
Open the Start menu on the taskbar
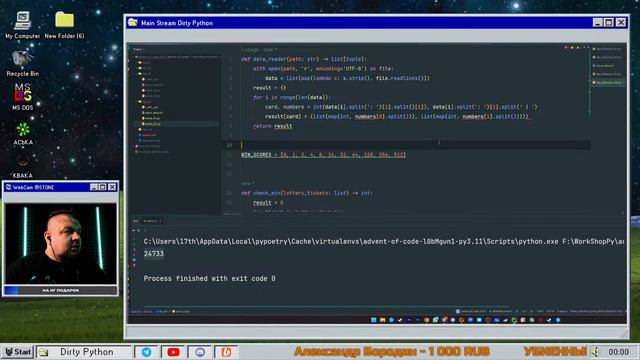(x=18, y=351)
